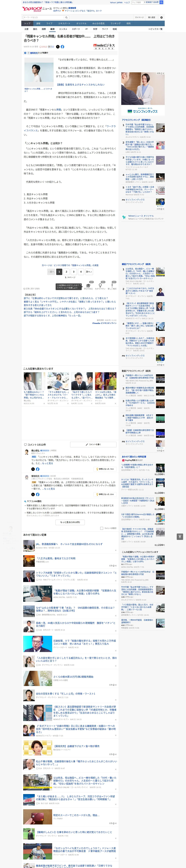Share 曽和利光's comment on Facebook

click(38, 494)
